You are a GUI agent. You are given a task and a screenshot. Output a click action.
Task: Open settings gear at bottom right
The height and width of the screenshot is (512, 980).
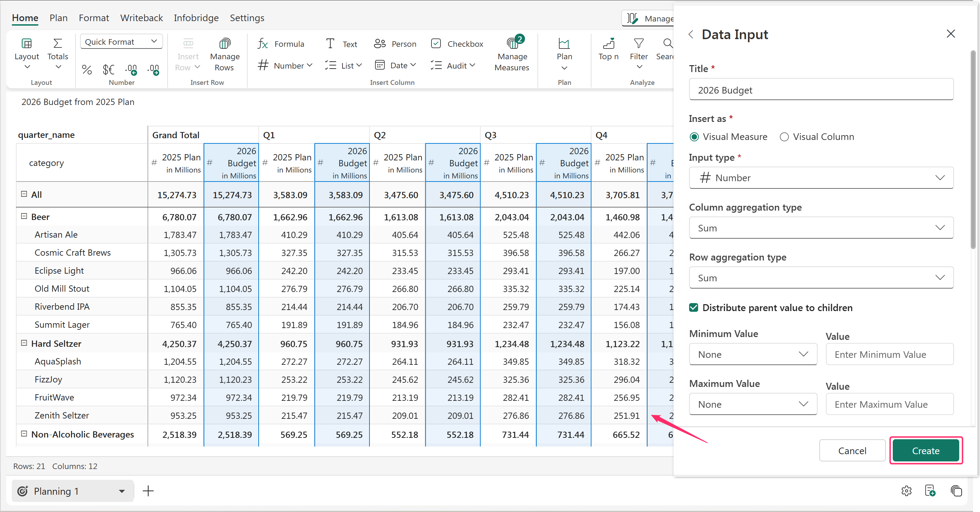coord(906,491)
